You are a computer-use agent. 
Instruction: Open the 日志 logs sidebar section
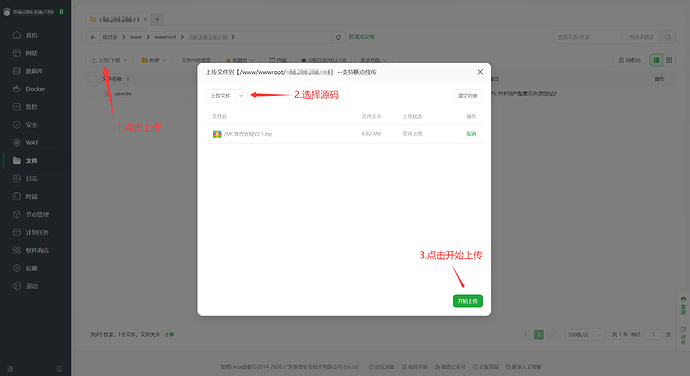click(32, 179)
